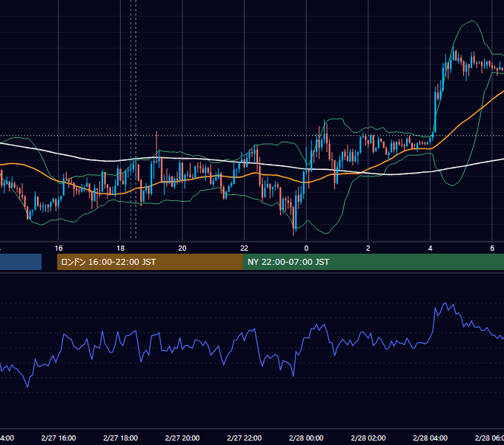Click time axis label 2 under price chart
The image size is (504, 445).
tap(368, 248)
